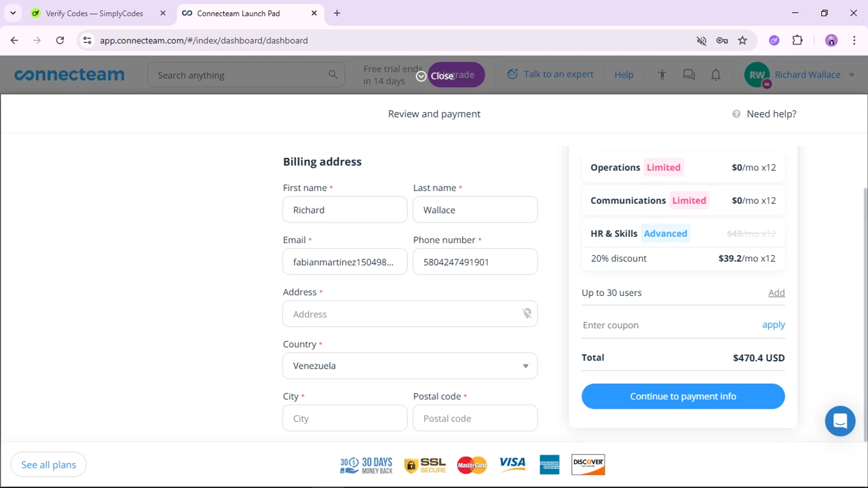Click the Postal code field

tap(475, 418)
